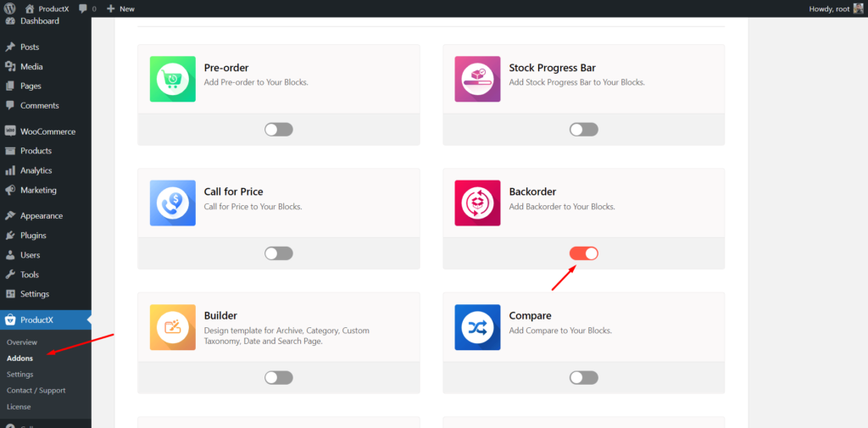Click the Comments sidebar icon
Screen dimensions: 868x428
[10, 105]
